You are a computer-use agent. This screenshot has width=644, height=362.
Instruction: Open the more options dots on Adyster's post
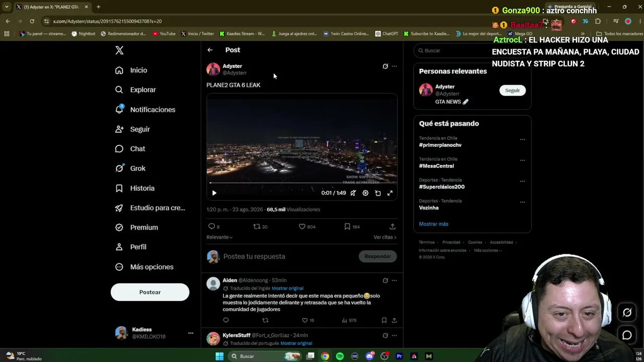[394, 66]
